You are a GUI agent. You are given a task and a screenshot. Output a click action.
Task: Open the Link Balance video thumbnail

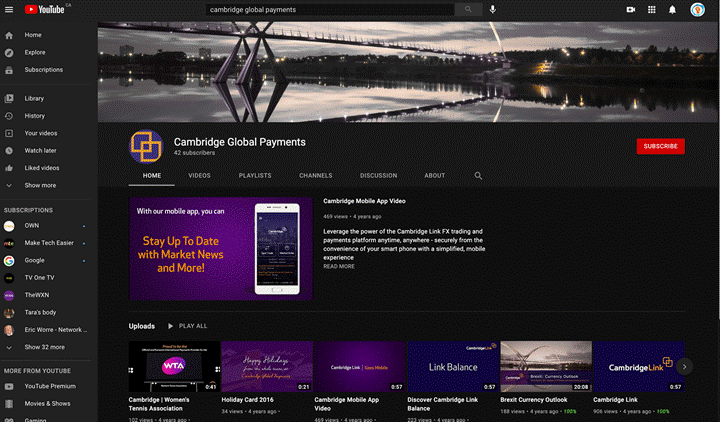453,366
